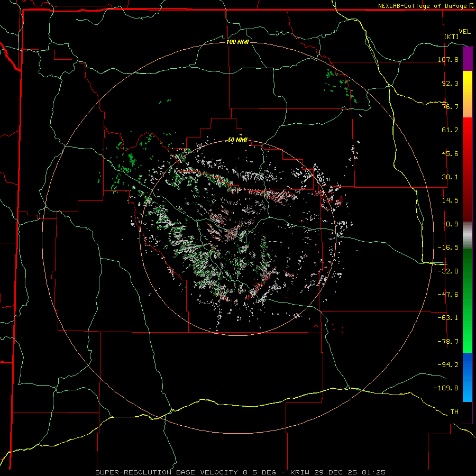Click the VEL legend title
Screen dimensions: 476x476
pyautogui.click(x=464, y=32)
